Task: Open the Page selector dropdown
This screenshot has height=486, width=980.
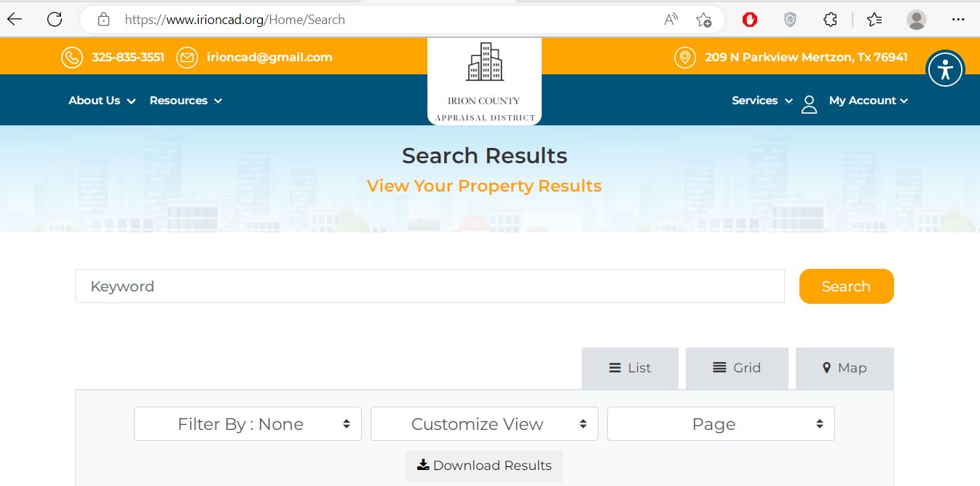Action: pos(721,424)
